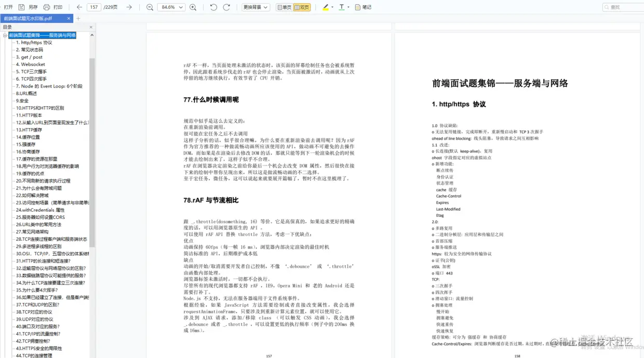Select root outline item 前端面试题集锦——服务端与网络
Screen dimensions: 644x358
coord(42,35)
